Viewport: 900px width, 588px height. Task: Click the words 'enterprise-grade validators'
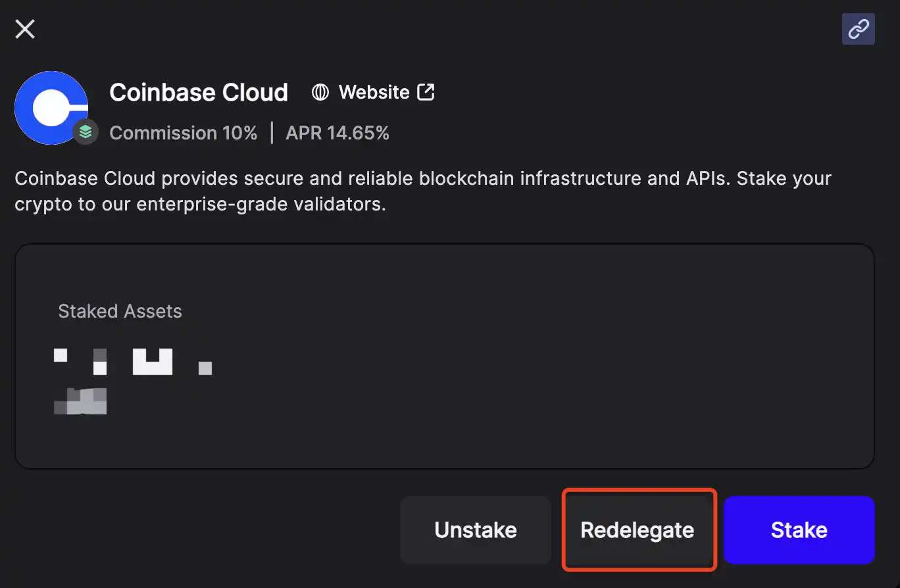(261, 205)
